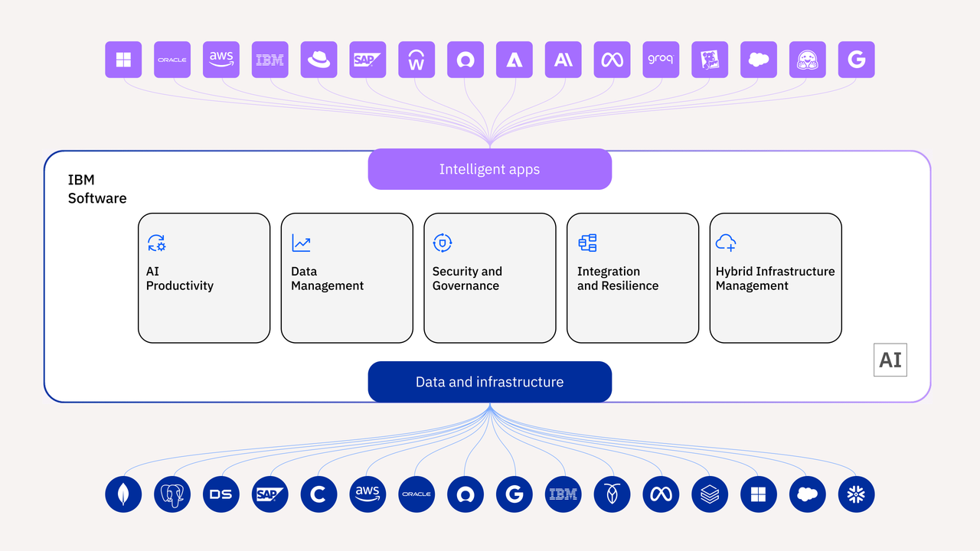Select the PostgreSQL elephant logo circle
This screenshot has width=980, height=551.
(x=172, y=494)
